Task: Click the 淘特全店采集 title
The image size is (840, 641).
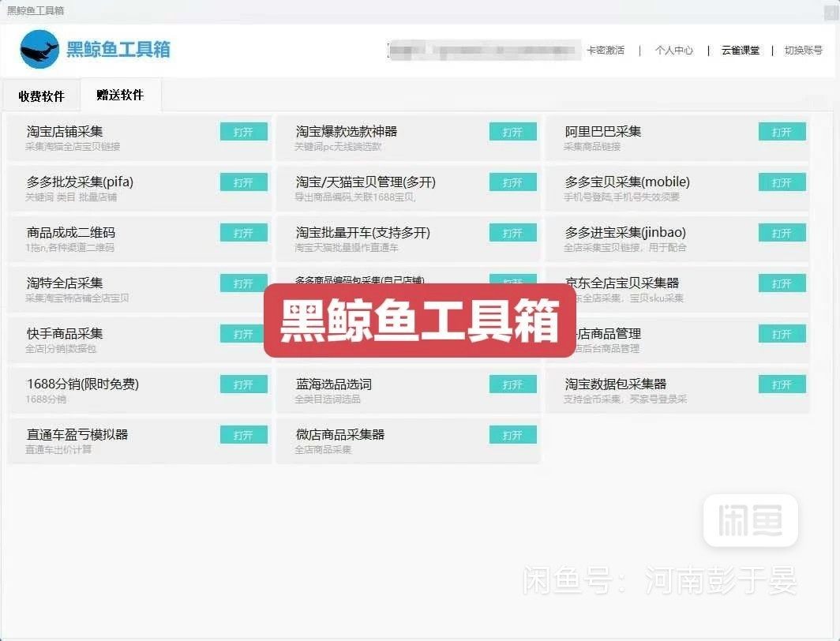Action: [64, 283]
